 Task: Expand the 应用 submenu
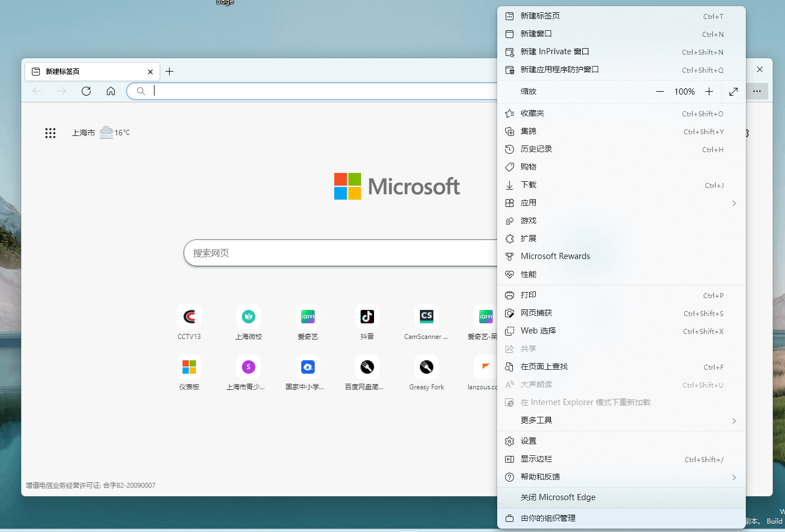click(622, 203)
